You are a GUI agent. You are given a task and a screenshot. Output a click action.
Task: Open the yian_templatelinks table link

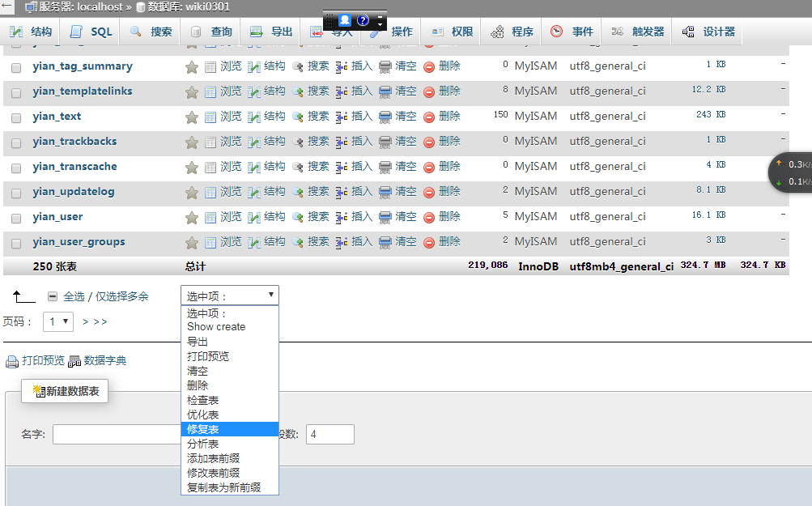pos(83,91)
